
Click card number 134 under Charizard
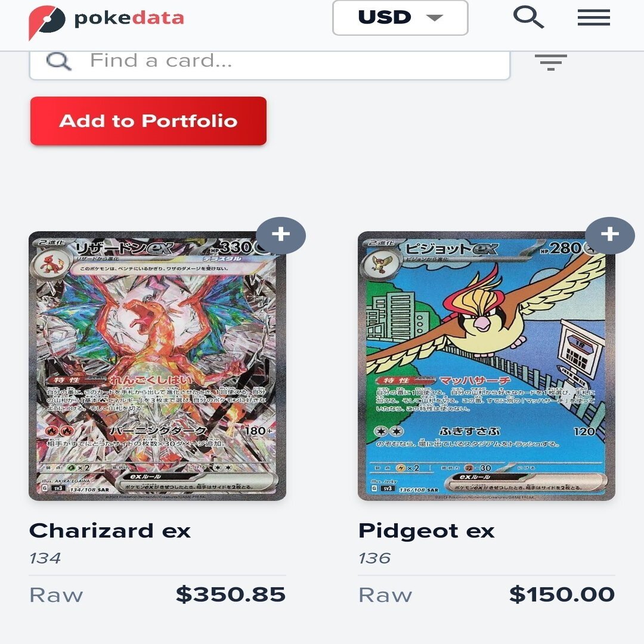tap(45, 558)
